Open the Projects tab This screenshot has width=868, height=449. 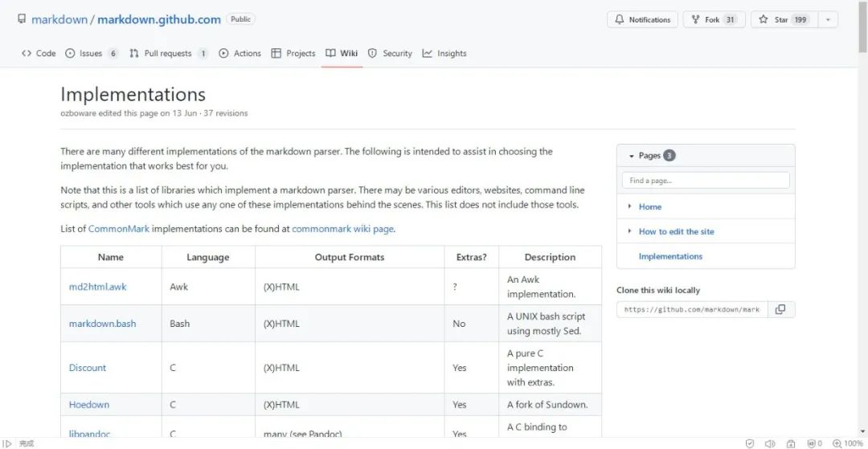point(293,54)
